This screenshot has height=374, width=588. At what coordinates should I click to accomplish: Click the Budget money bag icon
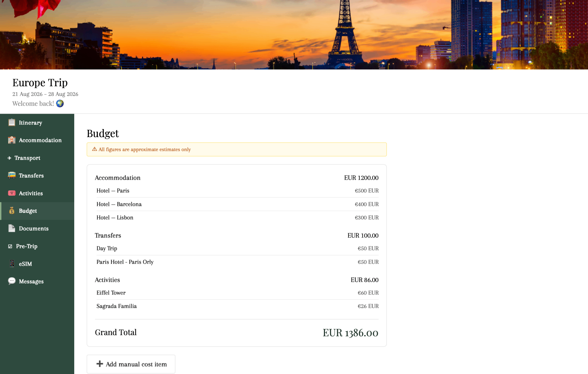click(x=12, y=211)
